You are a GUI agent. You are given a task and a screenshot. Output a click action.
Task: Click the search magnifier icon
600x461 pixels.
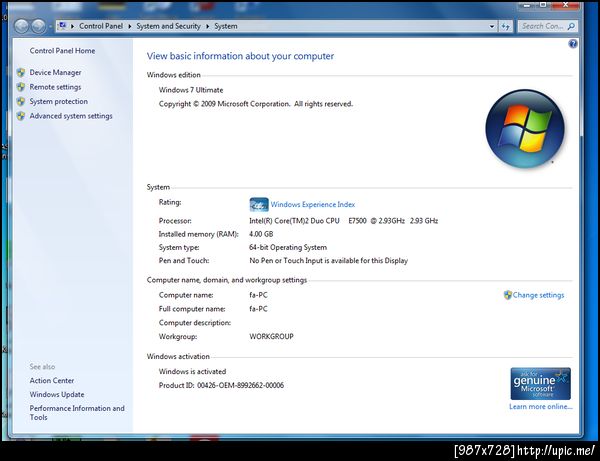click(571, 26)
